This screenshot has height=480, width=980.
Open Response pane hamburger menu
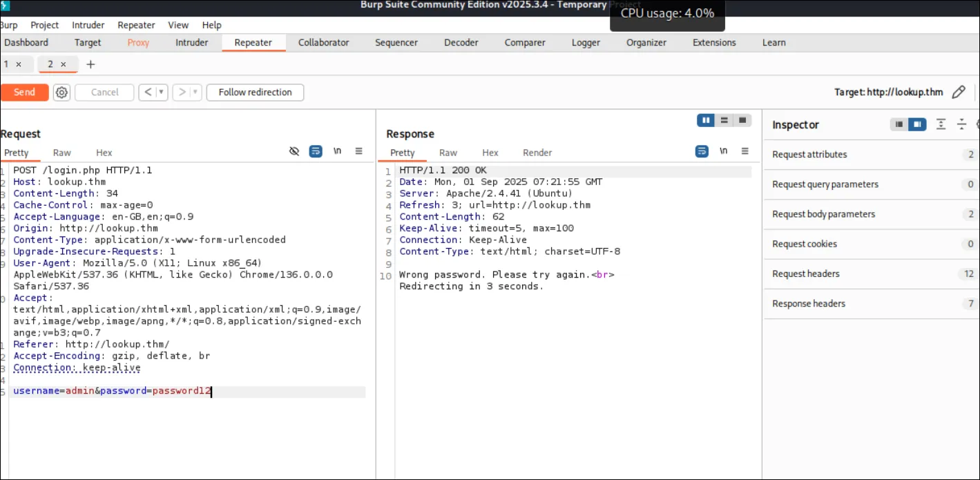click(744, 151)
